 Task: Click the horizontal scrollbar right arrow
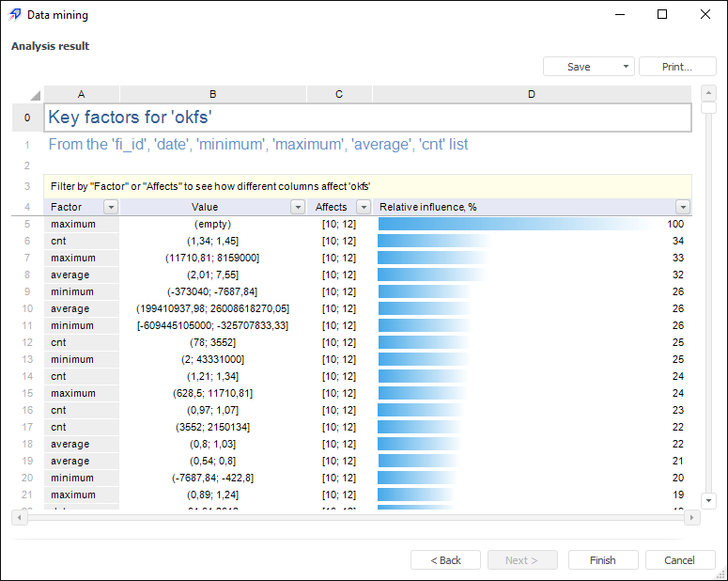(692, 518)
